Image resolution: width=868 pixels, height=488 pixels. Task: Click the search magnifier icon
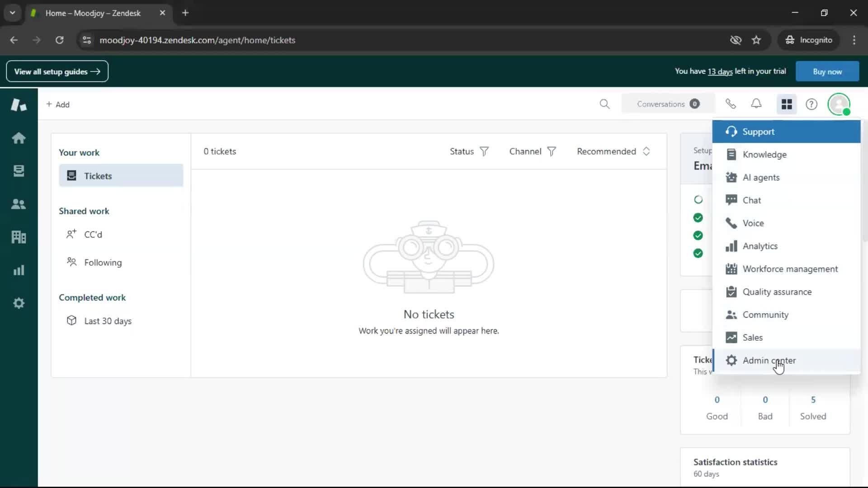(x=604, y=104)
